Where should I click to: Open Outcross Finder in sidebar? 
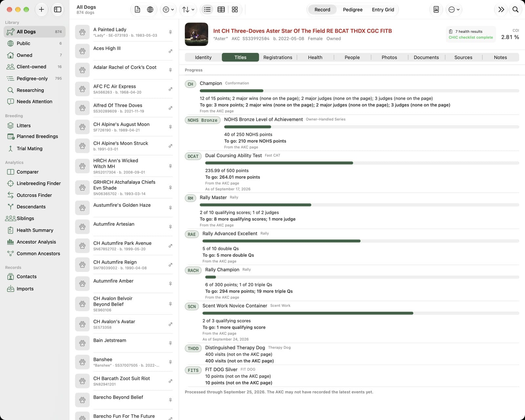[34, 195]
